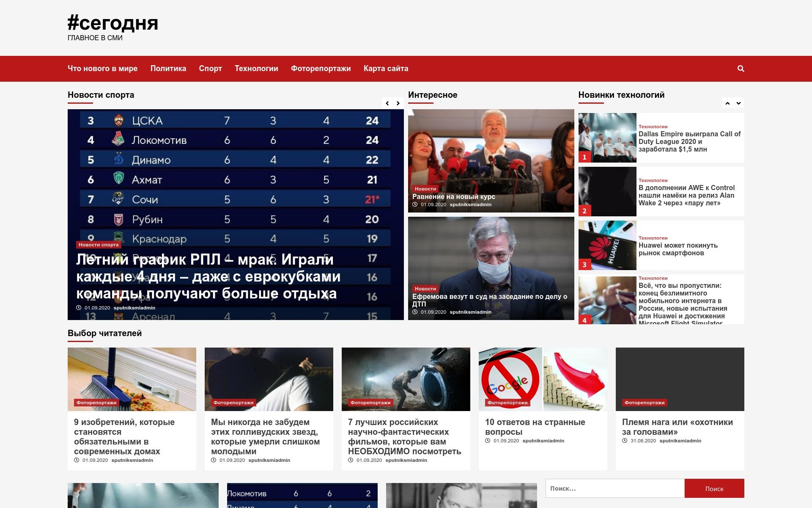Click the Поиск search button

[x=714, y=489]
